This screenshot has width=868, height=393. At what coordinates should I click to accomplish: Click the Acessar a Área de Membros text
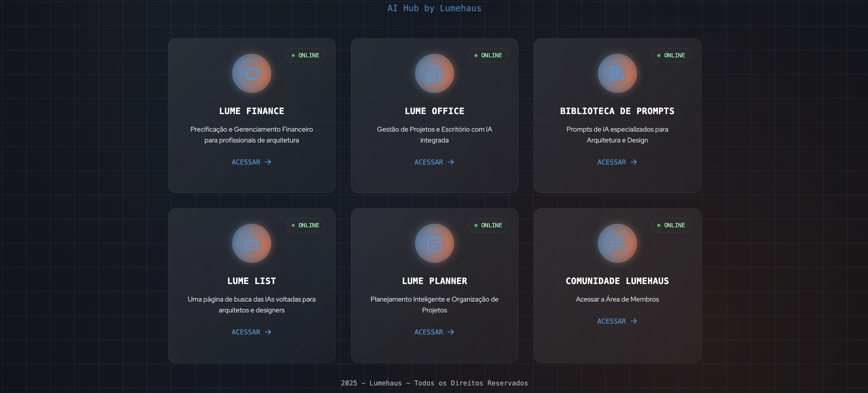tap(617, 299)
